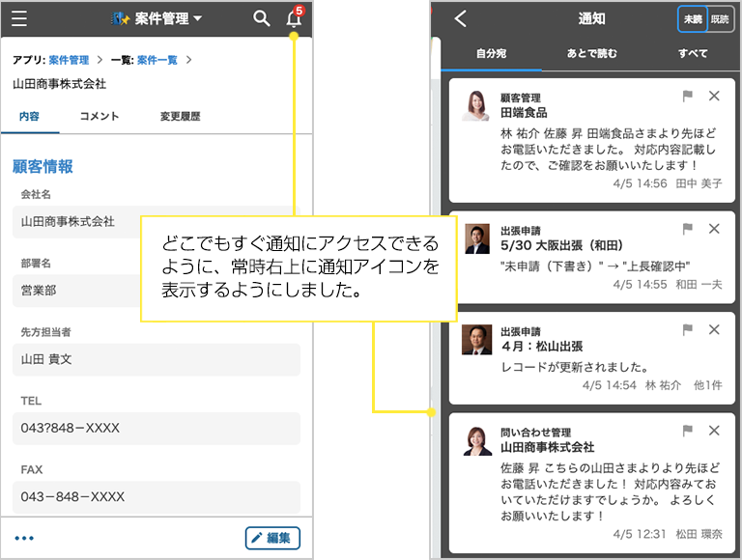The height and width of the screenshot is (560, 742).
Task: Open the 4月：松山出張 notification title
Action: (x=542, y=347)
